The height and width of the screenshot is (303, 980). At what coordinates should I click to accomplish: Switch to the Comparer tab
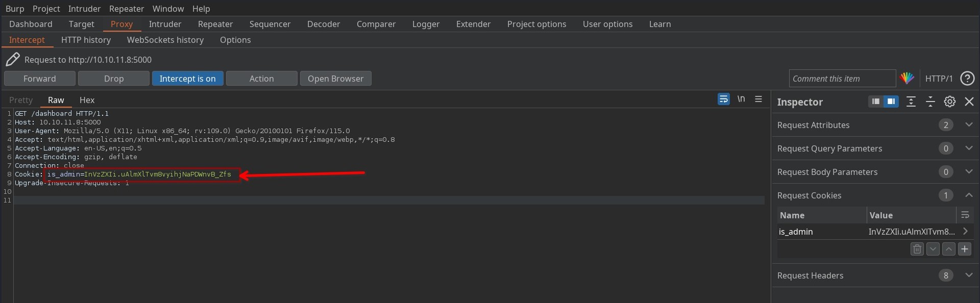[376, 24]
